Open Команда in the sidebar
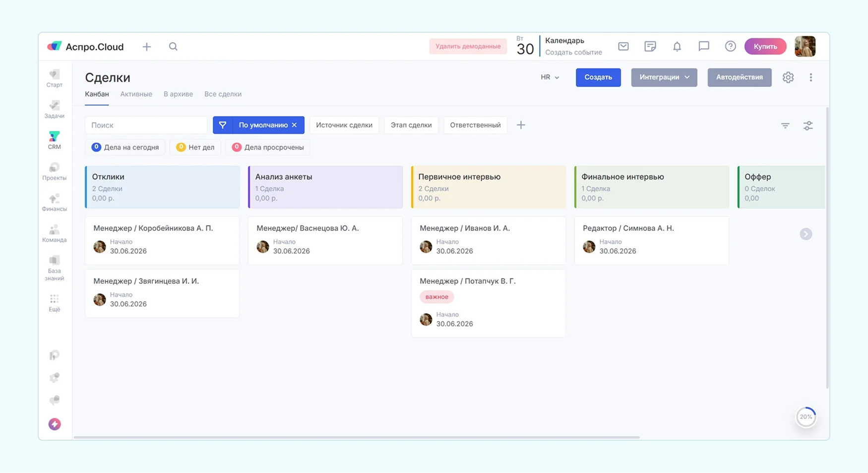This screenshot has width=868, height=473. tap(55, 233)
